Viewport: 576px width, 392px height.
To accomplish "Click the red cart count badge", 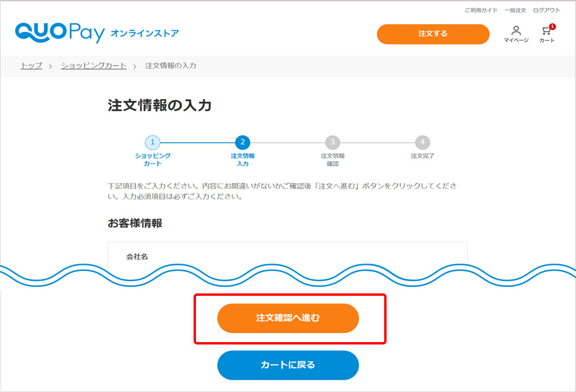I will coord(552,27).
